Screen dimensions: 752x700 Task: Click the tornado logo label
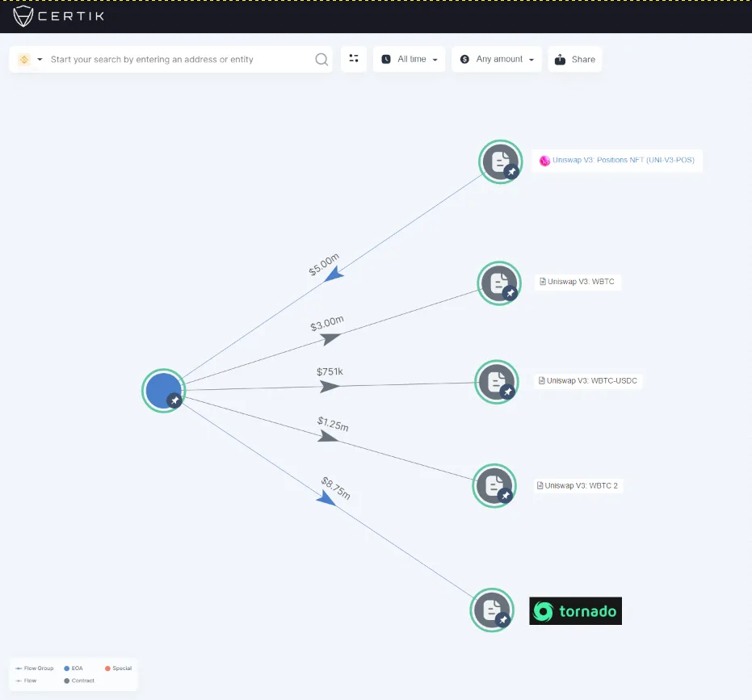575,611
